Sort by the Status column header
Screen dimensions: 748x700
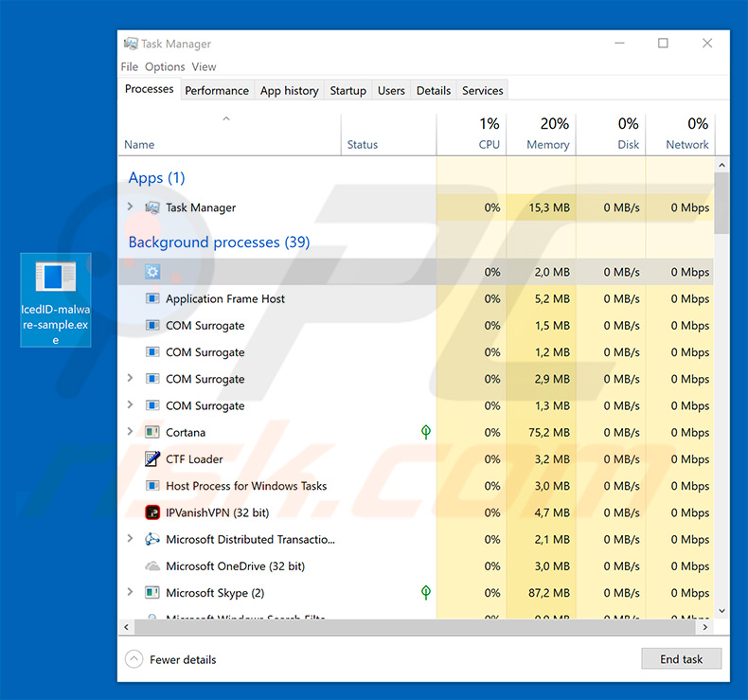(x=363, y=145)
